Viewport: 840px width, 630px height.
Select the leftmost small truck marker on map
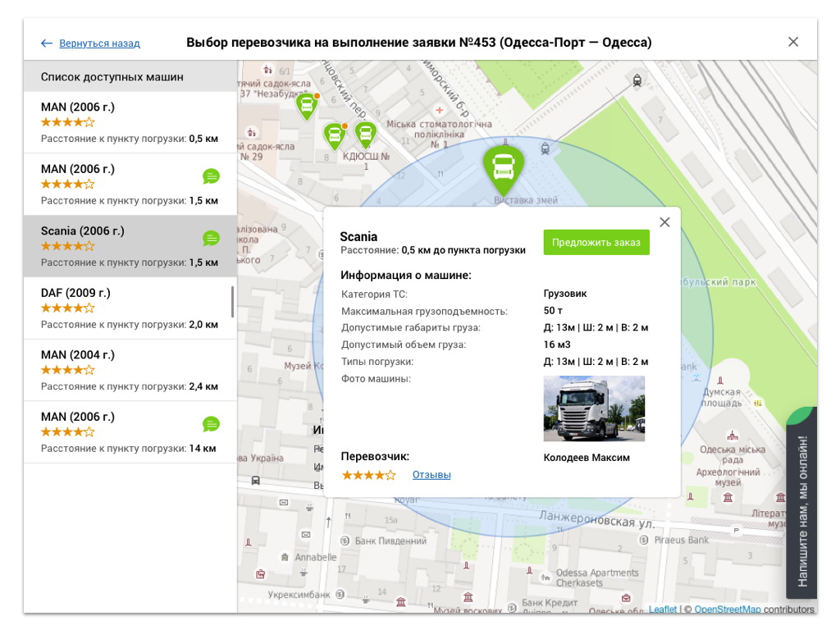[x=306, y=105]
